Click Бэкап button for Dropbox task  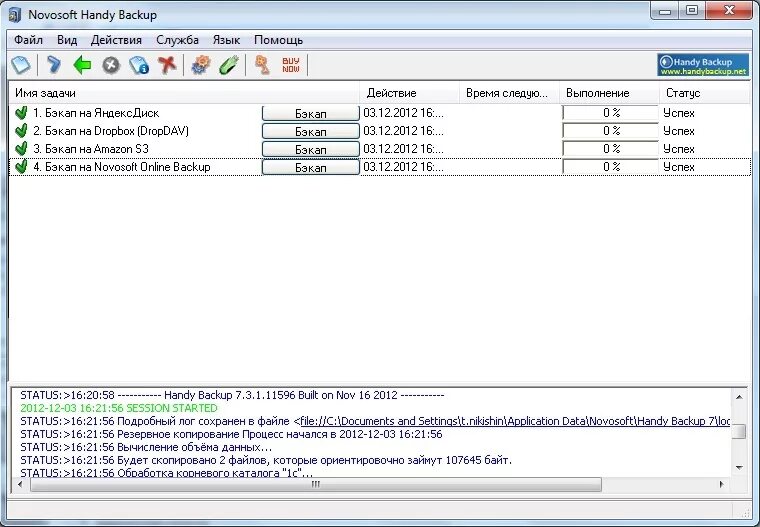(x=311, y=131)
